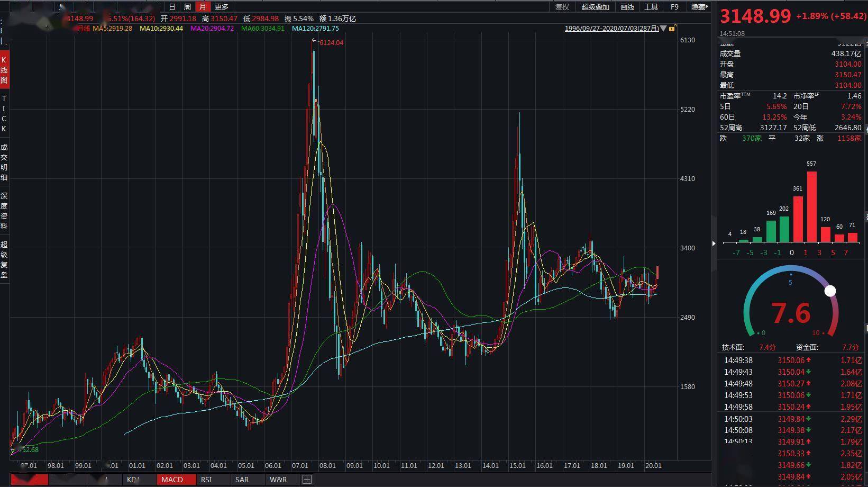Open 深度资料 side tab
Screen dimensions: 868x487
4,211
